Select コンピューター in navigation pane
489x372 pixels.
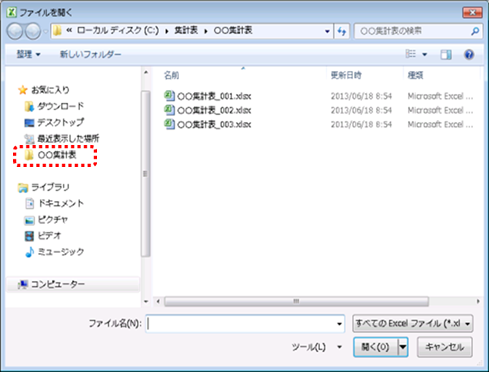tap(58, 284)
